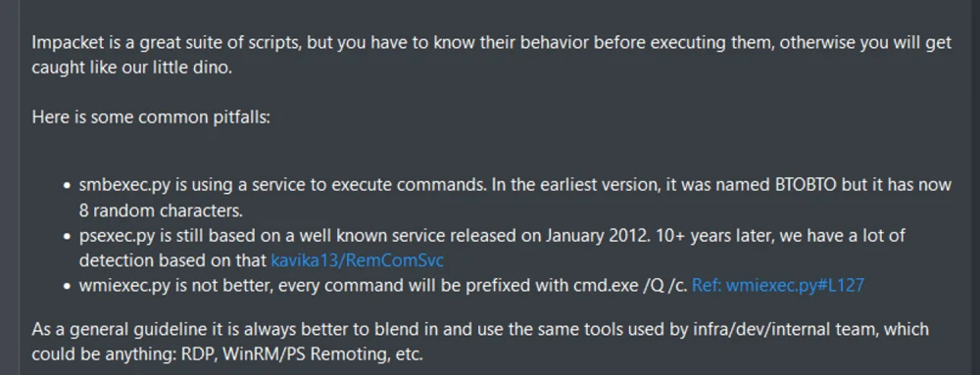Open the kavika13/RemComSvc link
Viewport: 980px width, 375px height.
(357, 259)
